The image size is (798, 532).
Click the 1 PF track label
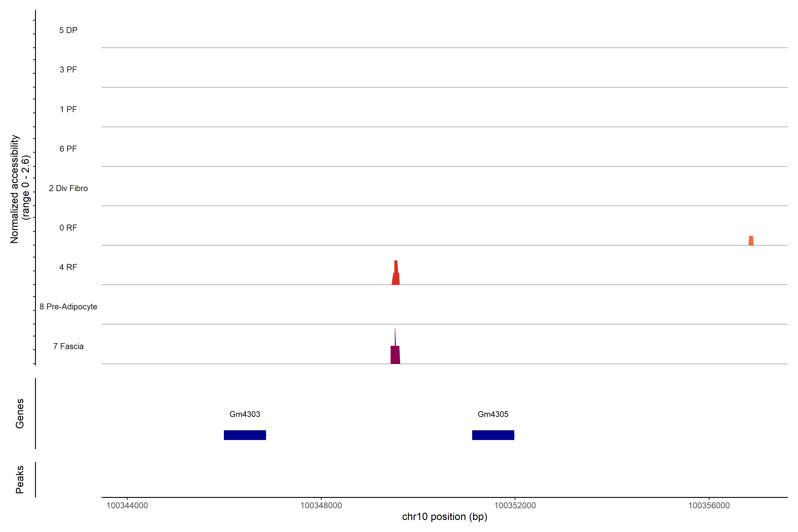point(68,109)
